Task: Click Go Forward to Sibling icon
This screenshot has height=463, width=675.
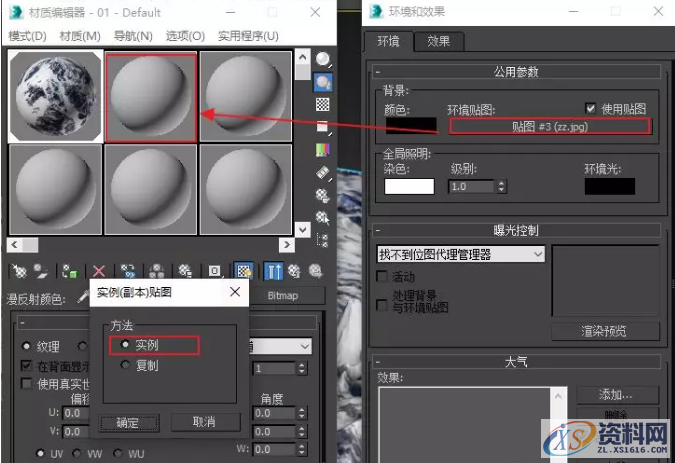Action: [x=316, y=271]
